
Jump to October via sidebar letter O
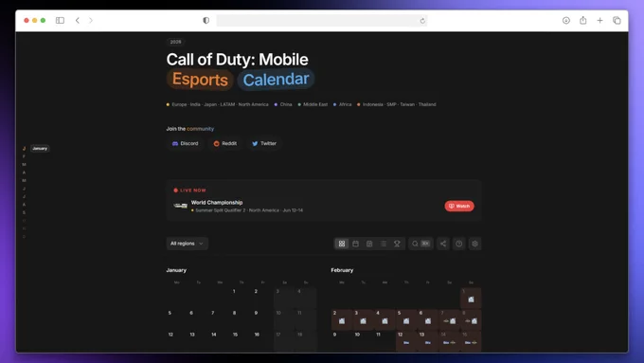click(x=24, y=221)
